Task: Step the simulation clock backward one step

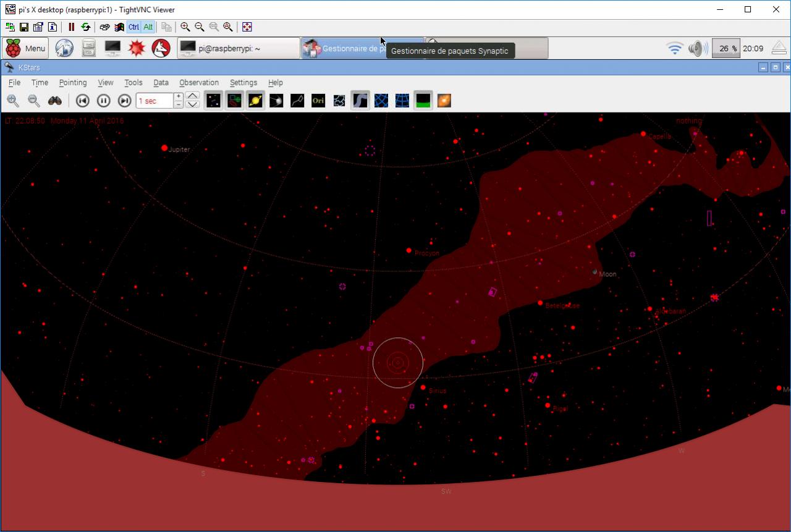Action: (83, 100)
